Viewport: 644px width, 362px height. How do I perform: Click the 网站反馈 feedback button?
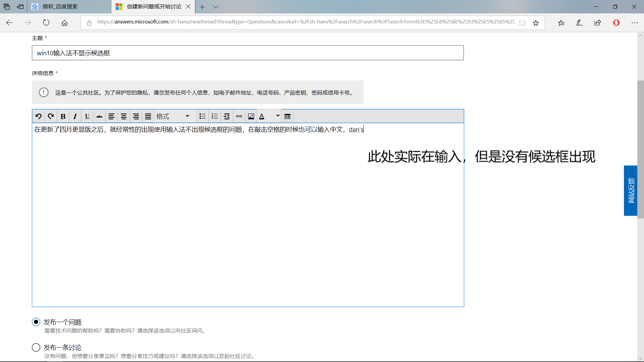tap(631, 190)
